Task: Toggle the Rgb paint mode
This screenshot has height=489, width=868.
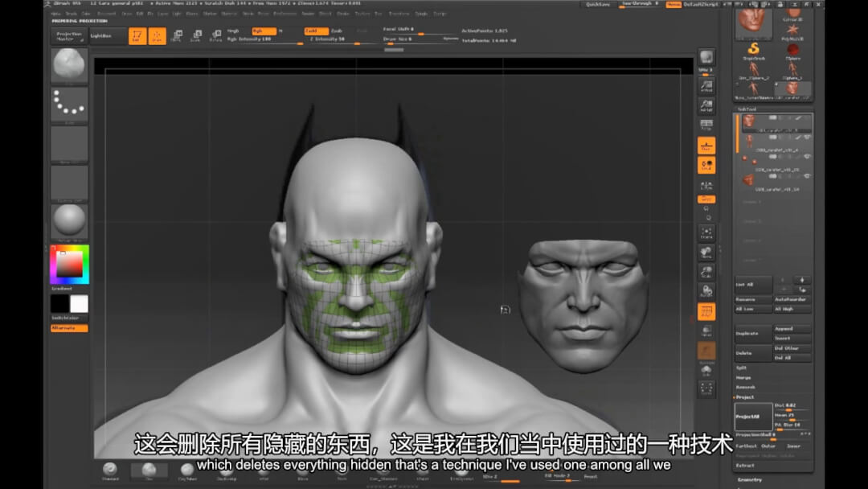Action: pyautogui.click(x=264, y=31)
